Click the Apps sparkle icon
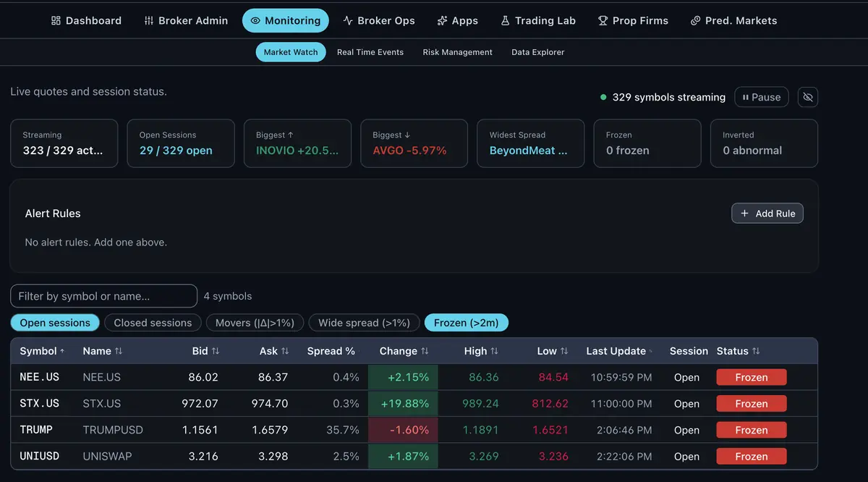 click(x=442, y=21)
